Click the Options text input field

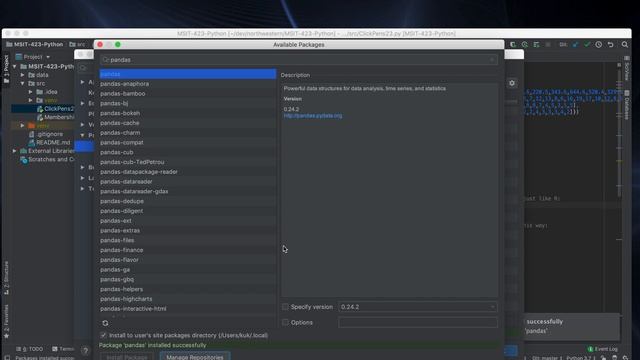click(x=418, y=322)
